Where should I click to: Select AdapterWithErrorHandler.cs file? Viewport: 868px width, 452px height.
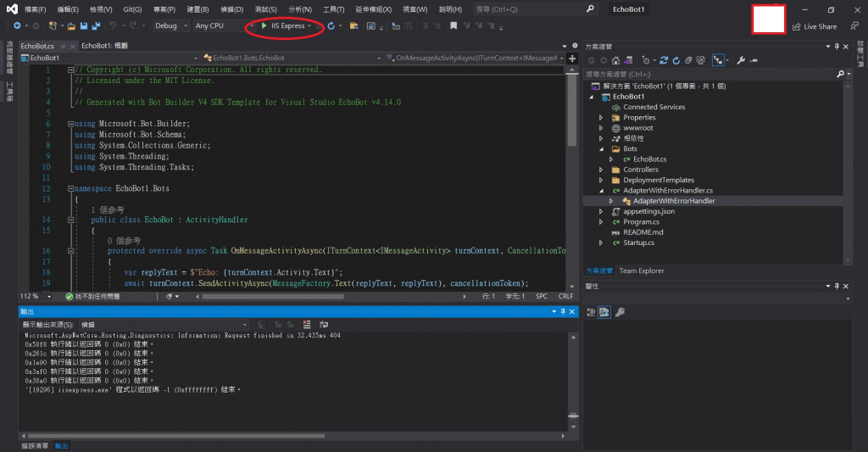(668, 191)
